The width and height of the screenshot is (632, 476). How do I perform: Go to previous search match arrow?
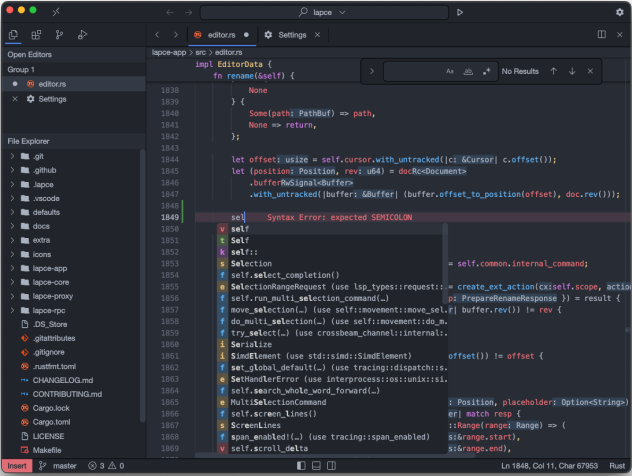[x=553, y=71]
